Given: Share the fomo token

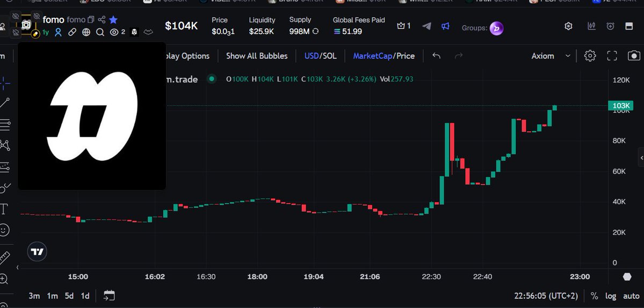Looking at the screenshot, I should (102, 19).
